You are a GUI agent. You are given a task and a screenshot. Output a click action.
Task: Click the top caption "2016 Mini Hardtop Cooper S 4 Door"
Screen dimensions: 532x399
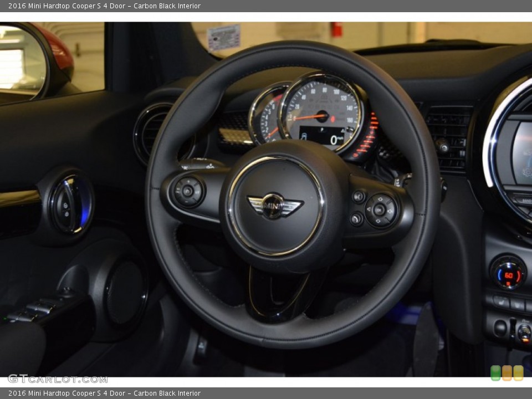click(67, 6)
